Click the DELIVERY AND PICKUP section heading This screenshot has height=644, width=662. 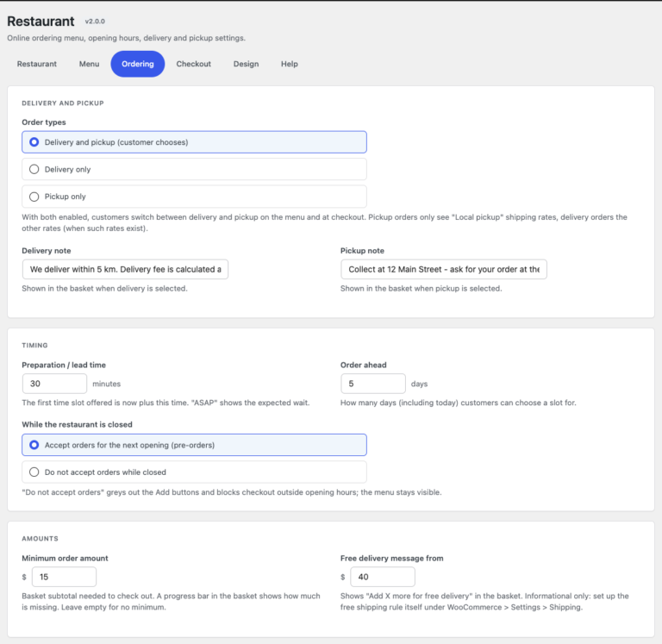pos(63,103)
